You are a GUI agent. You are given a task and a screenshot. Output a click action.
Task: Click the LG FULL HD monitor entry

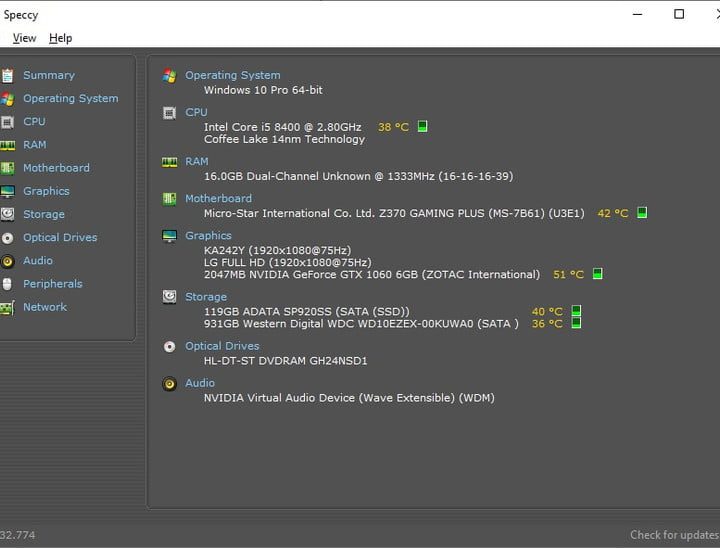tap(288, 262)
